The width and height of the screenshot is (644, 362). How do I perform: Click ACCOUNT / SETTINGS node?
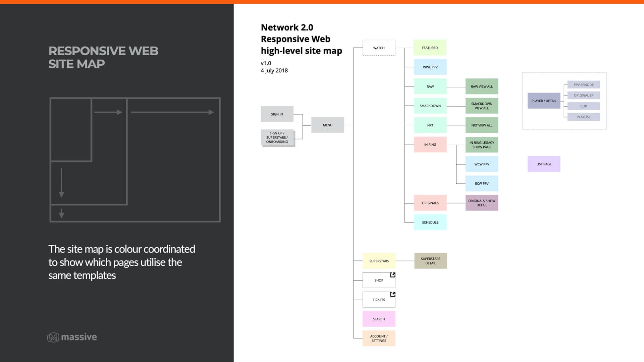point(379,338)
